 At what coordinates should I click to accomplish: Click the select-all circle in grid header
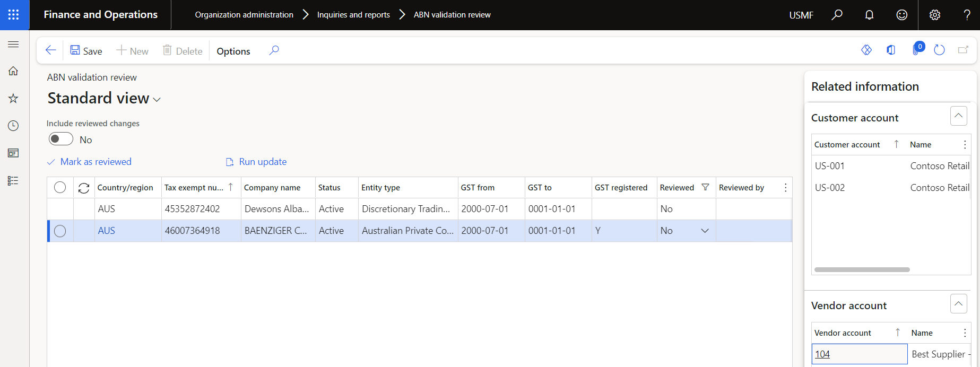tap(60, 187)
